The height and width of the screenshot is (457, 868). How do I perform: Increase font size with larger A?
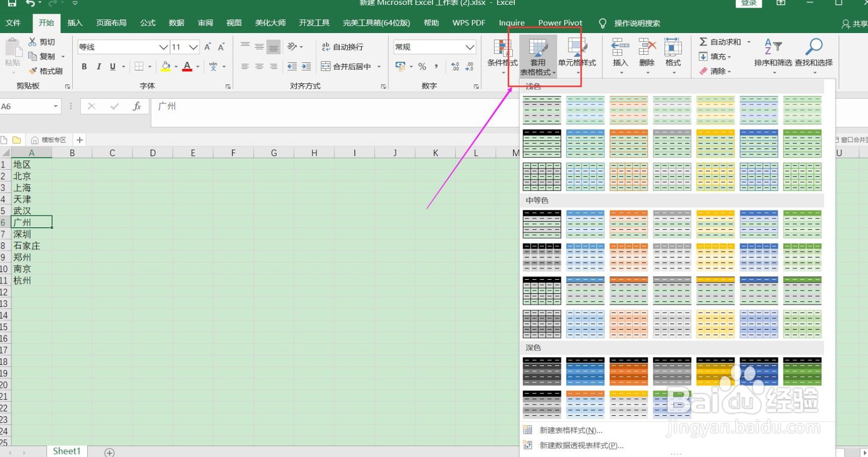click(208, 47)
